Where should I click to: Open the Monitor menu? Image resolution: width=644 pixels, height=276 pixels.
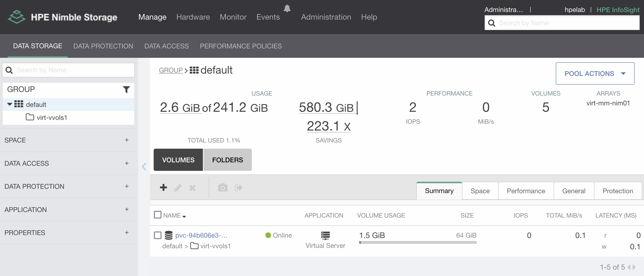(x=233, y=17)
